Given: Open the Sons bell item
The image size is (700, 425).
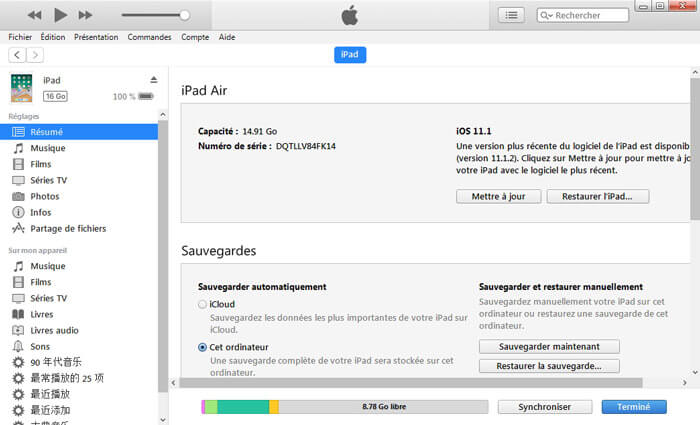Looking at the screenshot, I should (x=79, y=346).
